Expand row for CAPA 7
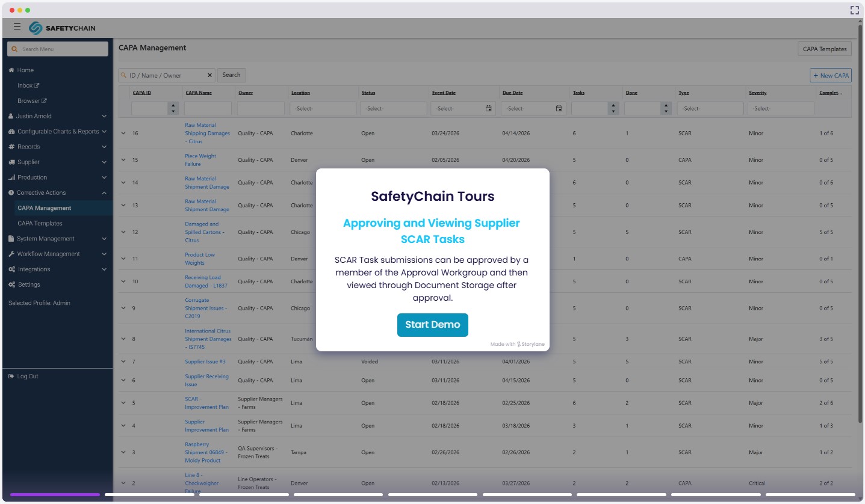 (x=123, y=361)
